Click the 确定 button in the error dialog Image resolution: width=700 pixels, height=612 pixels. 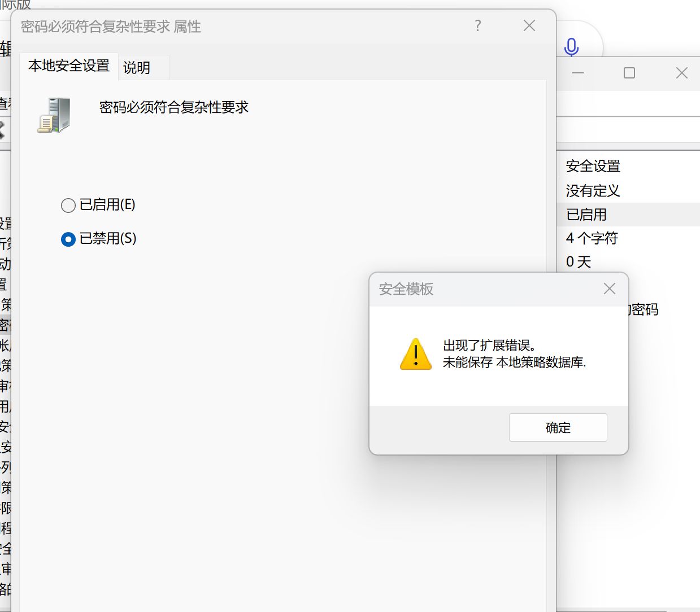[558, 427]
